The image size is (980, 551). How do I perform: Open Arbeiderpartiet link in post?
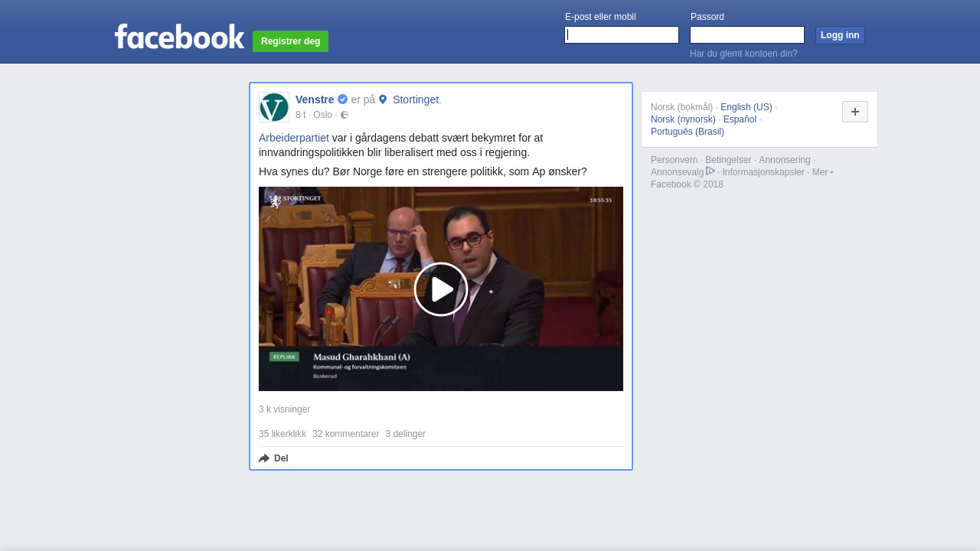click(294, 138)
